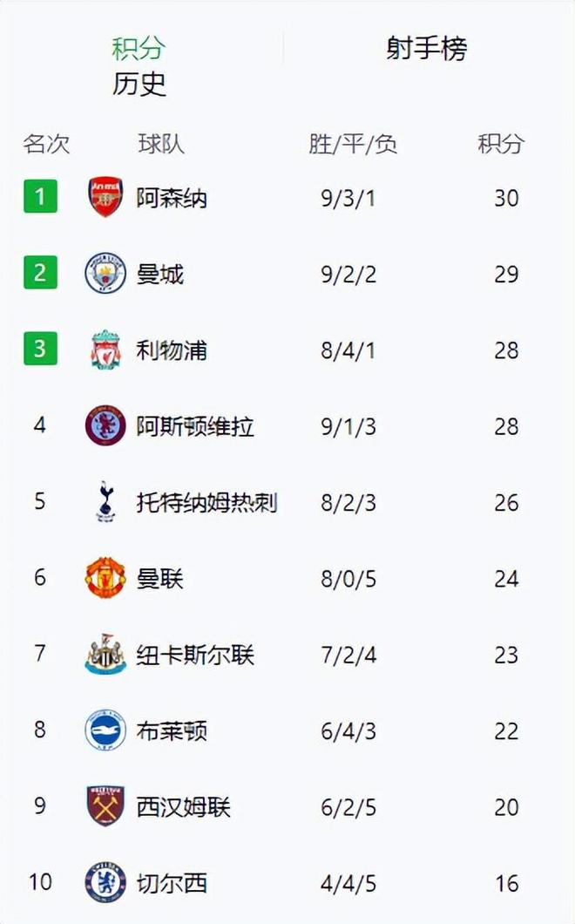Click the 胜/平/负 column header

(353, 144)
